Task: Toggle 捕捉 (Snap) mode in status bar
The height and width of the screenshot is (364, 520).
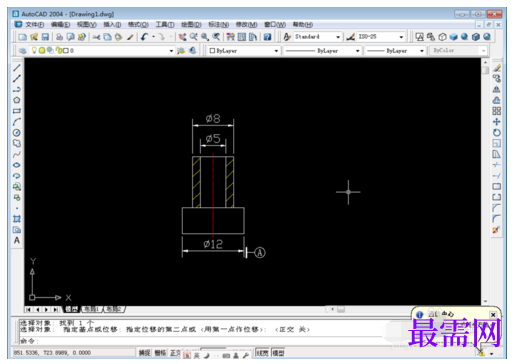Action: [x=144, y=353]
